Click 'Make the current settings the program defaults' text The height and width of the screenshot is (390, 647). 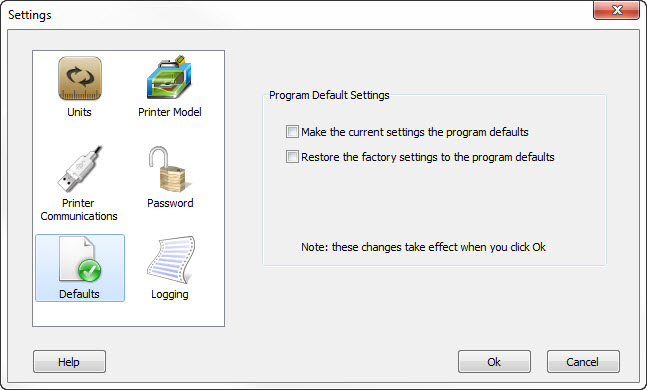pos(415,132)
